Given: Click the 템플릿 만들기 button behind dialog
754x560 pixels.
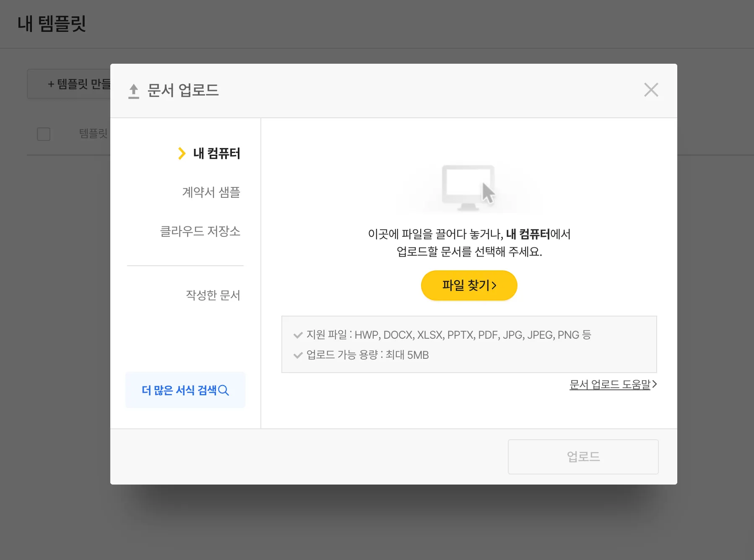Looking at the screenshot, I should click(70, 84).
